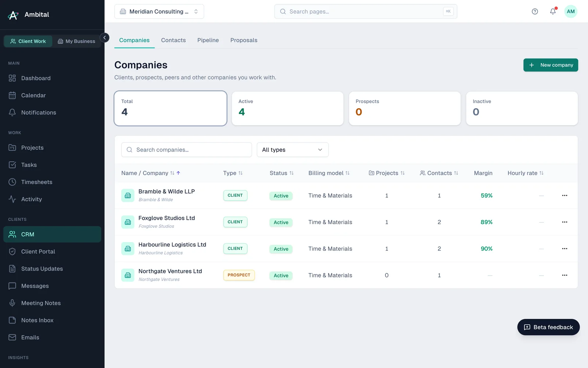
Task: Open the Meridian Consulting workspace switcher
Action: [x=159, y=11]
